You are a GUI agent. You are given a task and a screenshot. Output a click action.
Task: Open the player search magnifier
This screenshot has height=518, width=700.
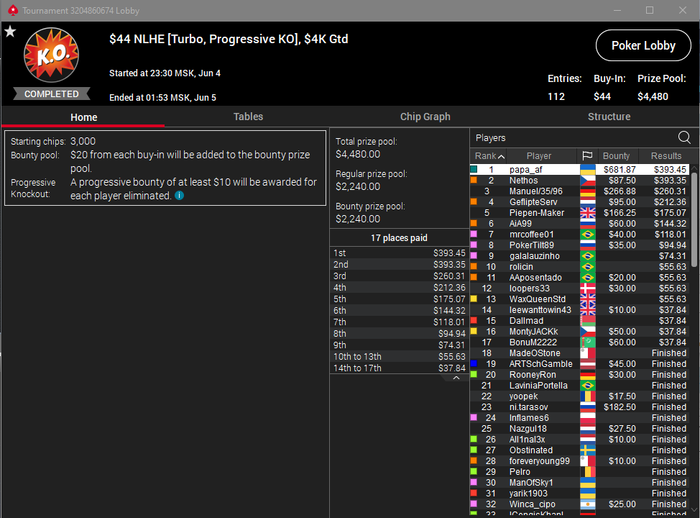[684, 137]
